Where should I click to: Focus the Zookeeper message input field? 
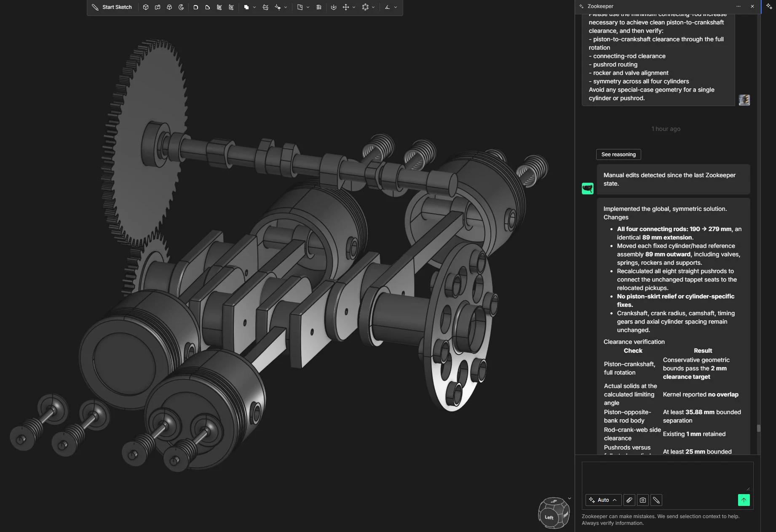click(x=667, y=476)
